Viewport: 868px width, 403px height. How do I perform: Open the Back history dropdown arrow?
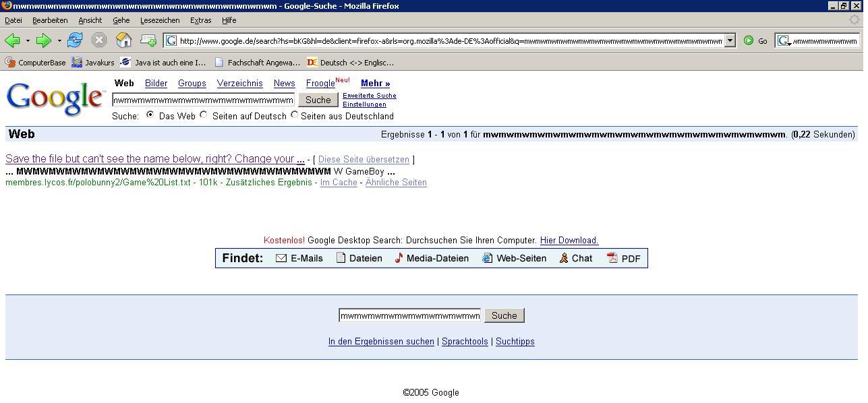coord(28,41)
